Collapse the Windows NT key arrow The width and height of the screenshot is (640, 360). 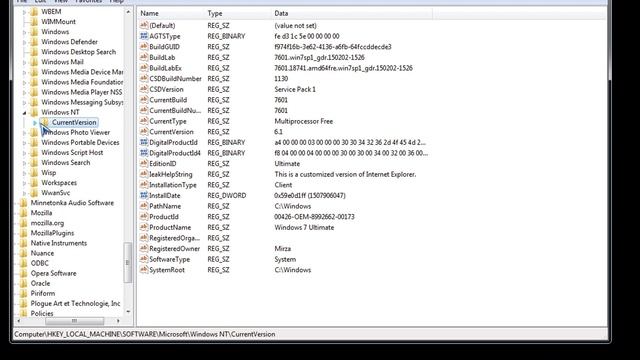pos(24,112)
